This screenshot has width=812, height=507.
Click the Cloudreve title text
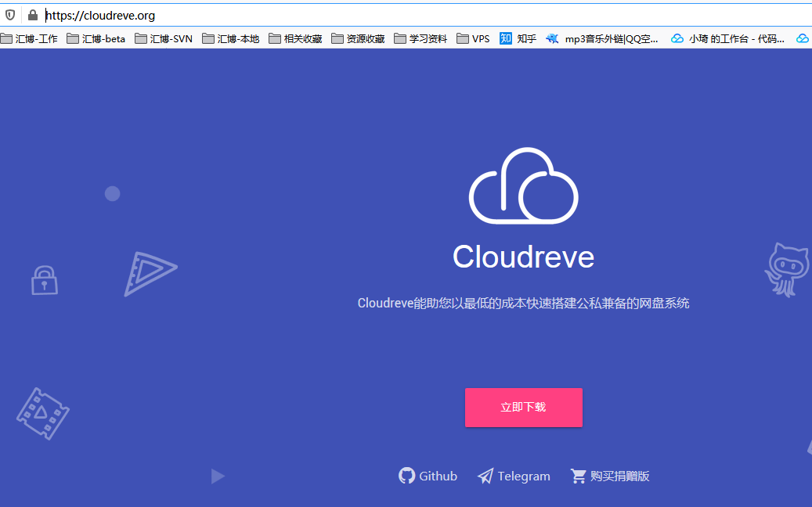pos(524,257)
